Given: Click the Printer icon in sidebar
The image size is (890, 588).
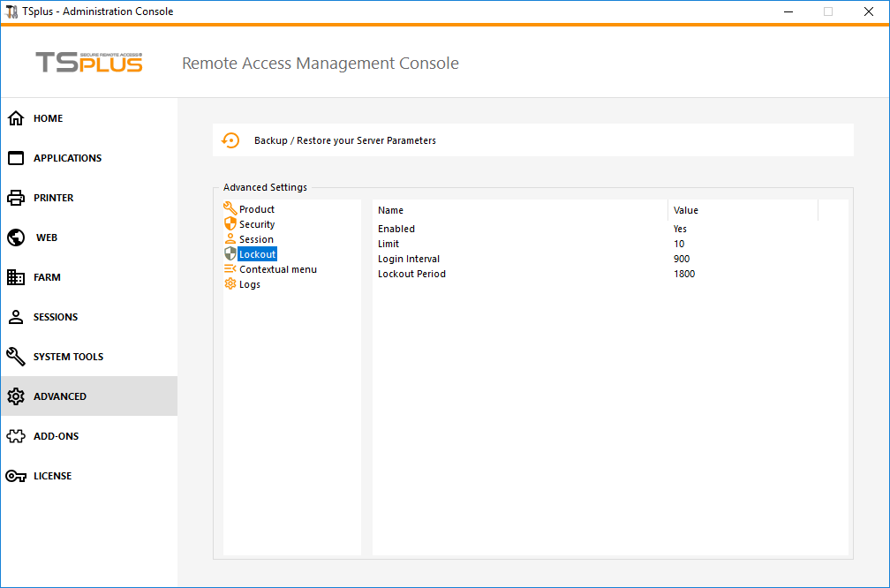Looking at the screenshot, I should tap(16, 198).
